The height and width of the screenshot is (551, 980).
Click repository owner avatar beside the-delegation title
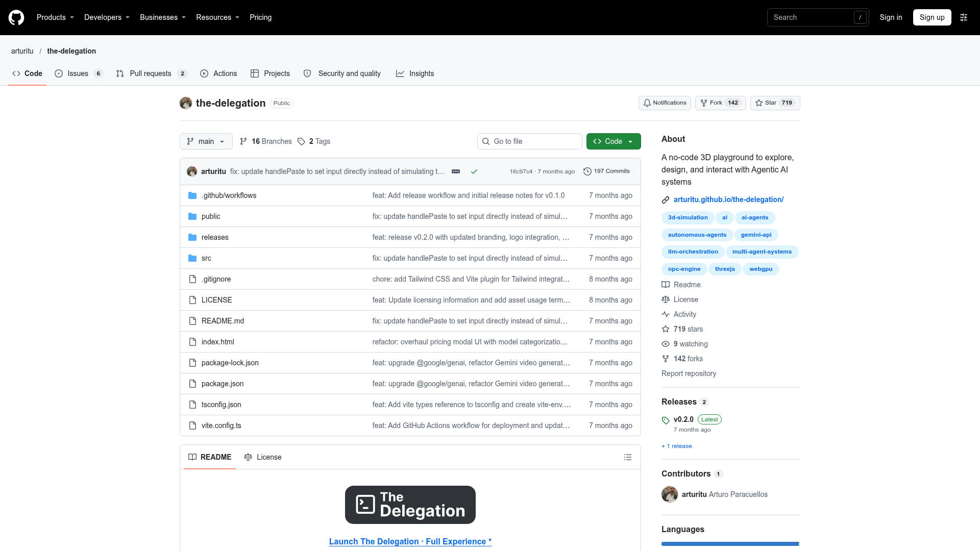[x=186, y=103]
